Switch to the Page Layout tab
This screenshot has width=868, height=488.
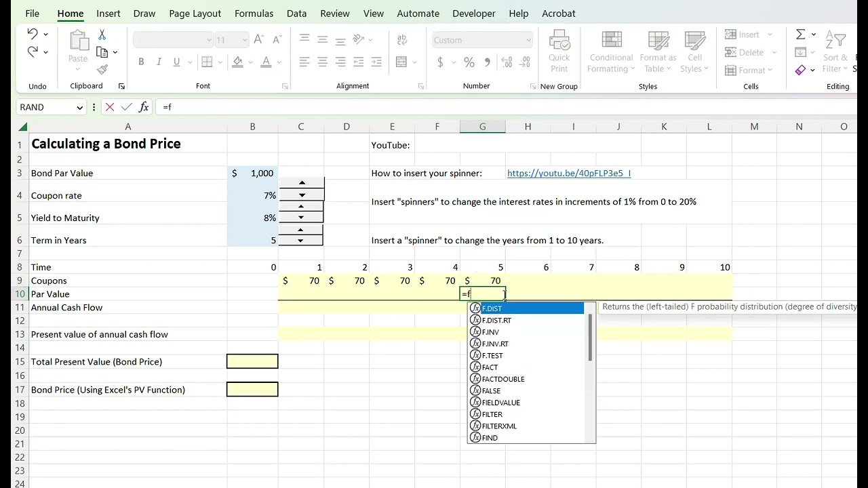[195, 14]
